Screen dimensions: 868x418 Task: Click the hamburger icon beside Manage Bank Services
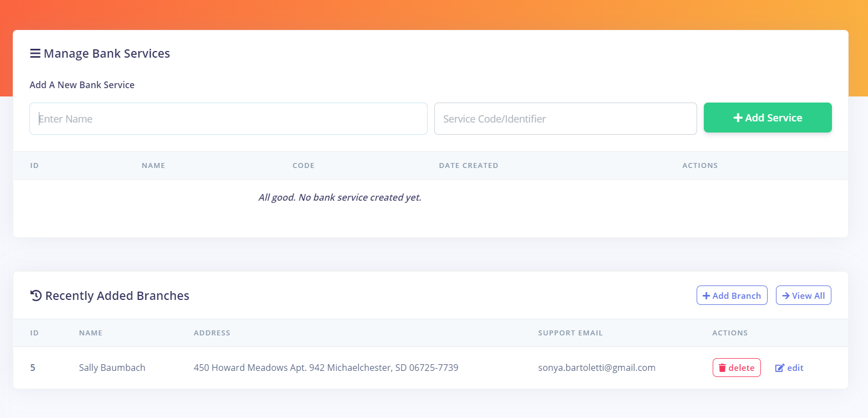[x=35, y=54]
